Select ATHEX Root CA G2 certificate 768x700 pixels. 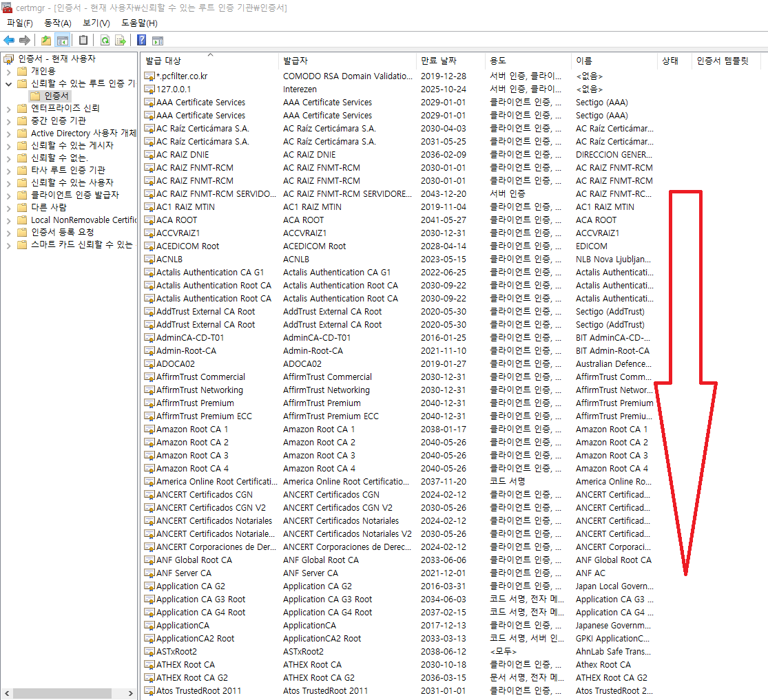[398, 678]
